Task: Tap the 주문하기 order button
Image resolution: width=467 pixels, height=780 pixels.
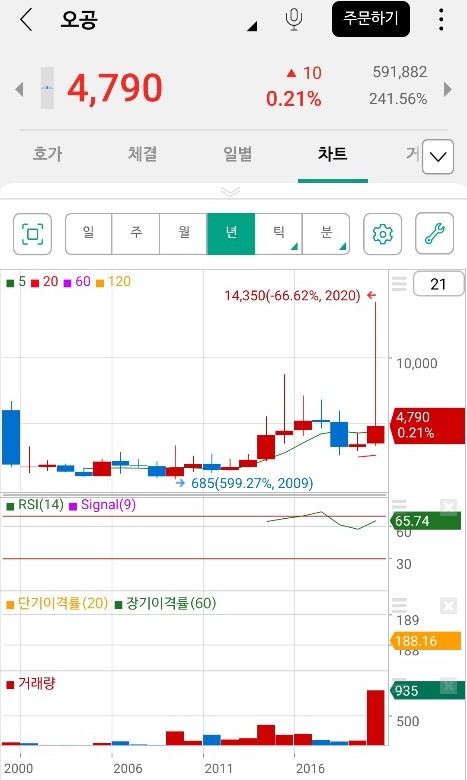Action: coord(371,19)
